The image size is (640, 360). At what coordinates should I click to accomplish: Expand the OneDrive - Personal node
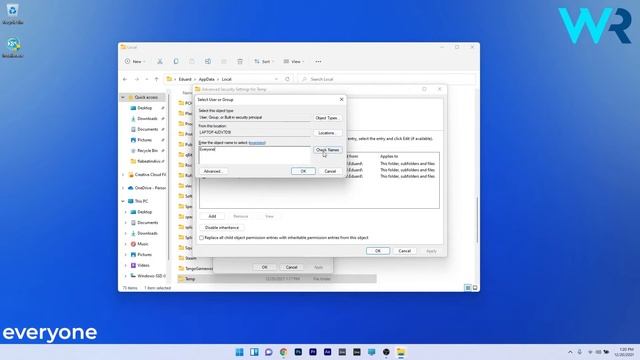[x=123, y=188]
